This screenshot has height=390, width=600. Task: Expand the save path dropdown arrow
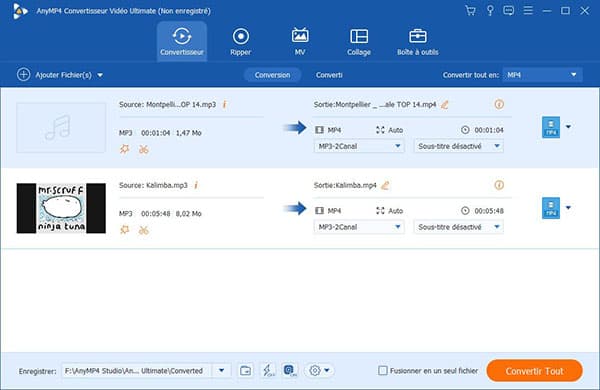pos(222,370)
